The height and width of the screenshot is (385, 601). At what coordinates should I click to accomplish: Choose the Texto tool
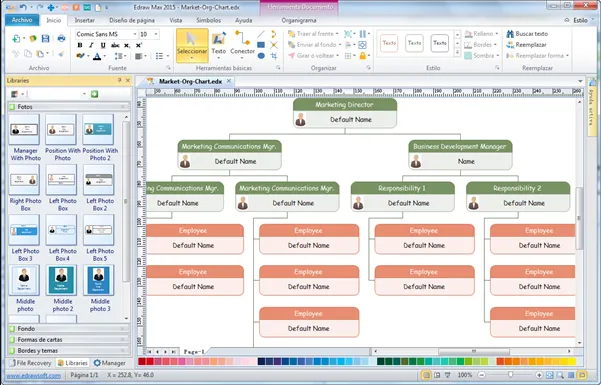(218, 45)
